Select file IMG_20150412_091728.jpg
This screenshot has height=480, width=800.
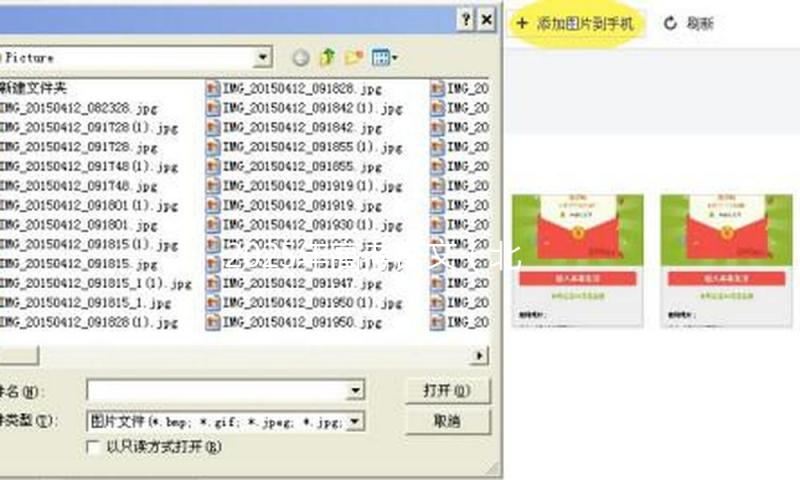pyautogui.click(x=78, y=147)
